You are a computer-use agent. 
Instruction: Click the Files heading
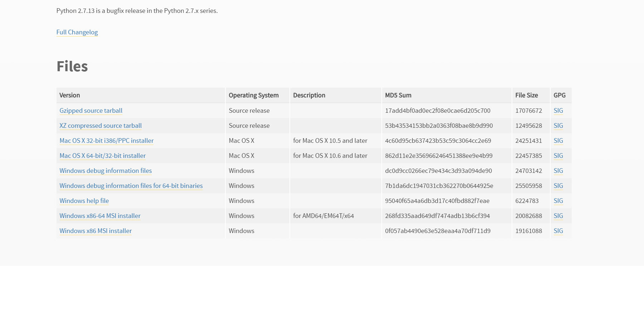point(72,66)
